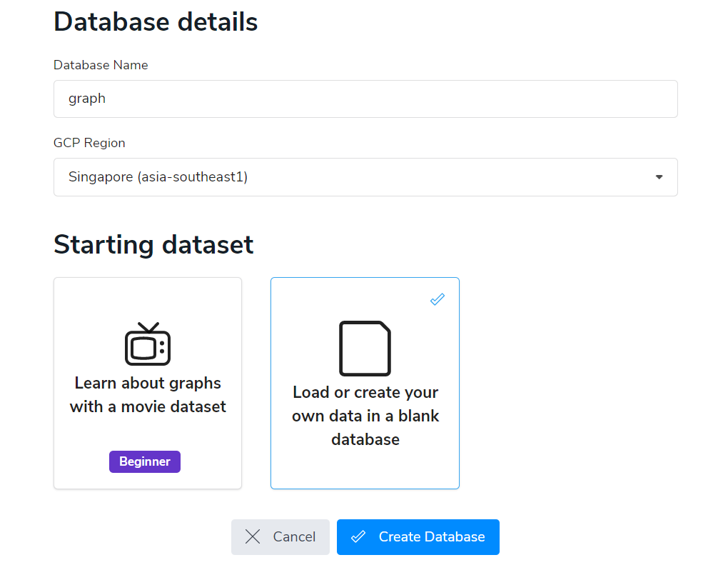Expand the GCP Region dropdown arrow
This screenshot has width=728, height=565.
pos(659,177)
